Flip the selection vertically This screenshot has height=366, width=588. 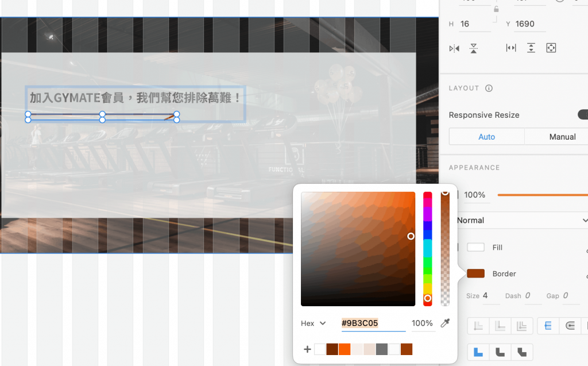click(x=474, y=48)
